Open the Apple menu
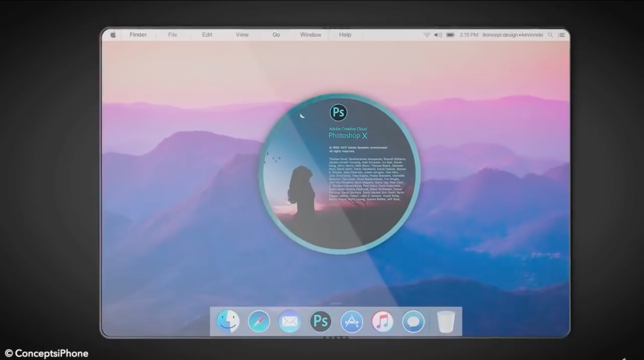Screen dimensions: 644x360 113,34
